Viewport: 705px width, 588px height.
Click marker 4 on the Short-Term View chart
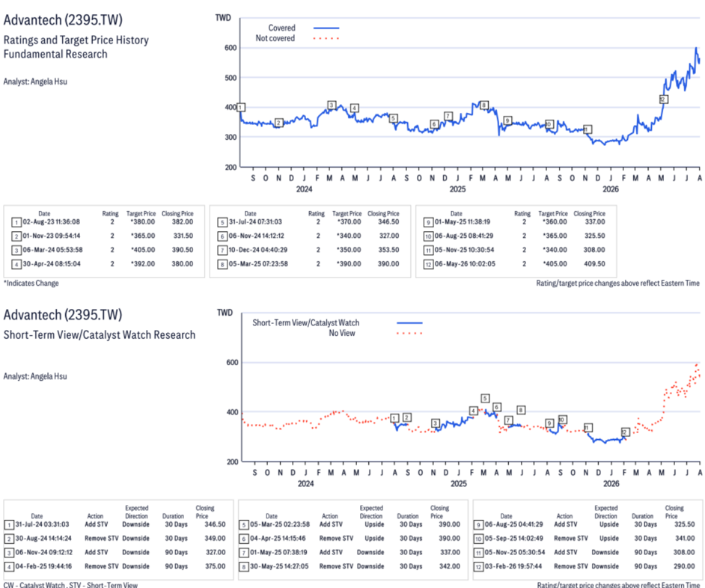tap(473, 411)
